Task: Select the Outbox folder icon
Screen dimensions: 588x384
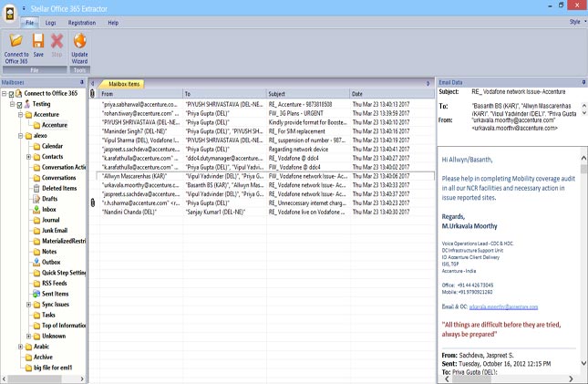Action: coord(36,262)
